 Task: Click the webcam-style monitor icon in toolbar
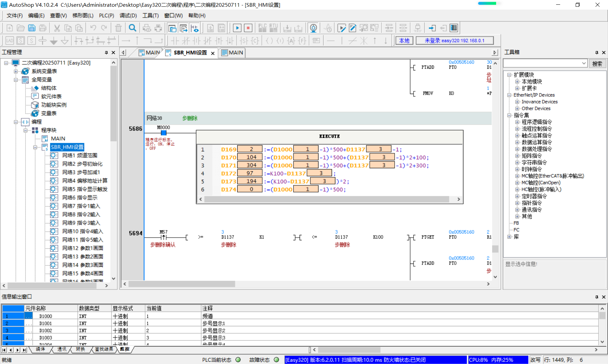(x=313, y=28)
